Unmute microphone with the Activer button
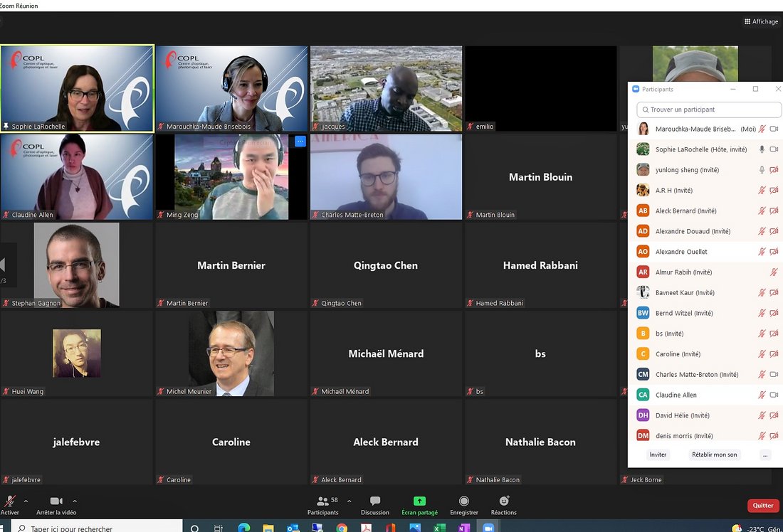 pyautogui.click(x=10, y=501)
